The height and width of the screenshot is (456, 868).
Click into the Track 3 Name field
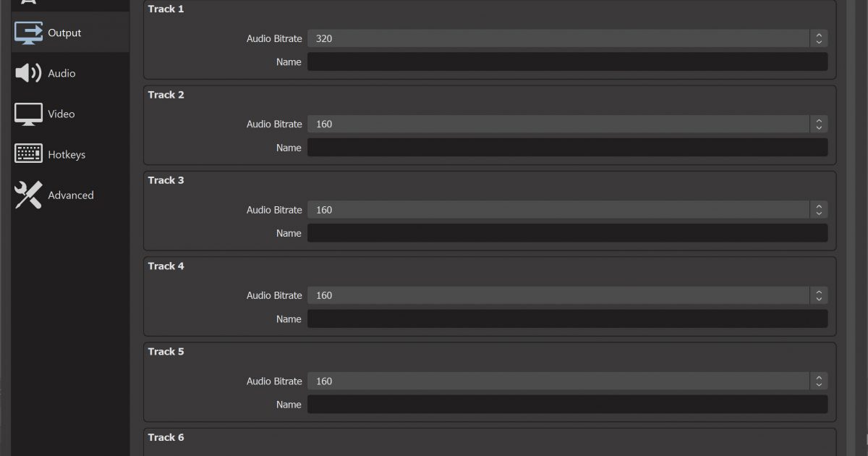567,233
